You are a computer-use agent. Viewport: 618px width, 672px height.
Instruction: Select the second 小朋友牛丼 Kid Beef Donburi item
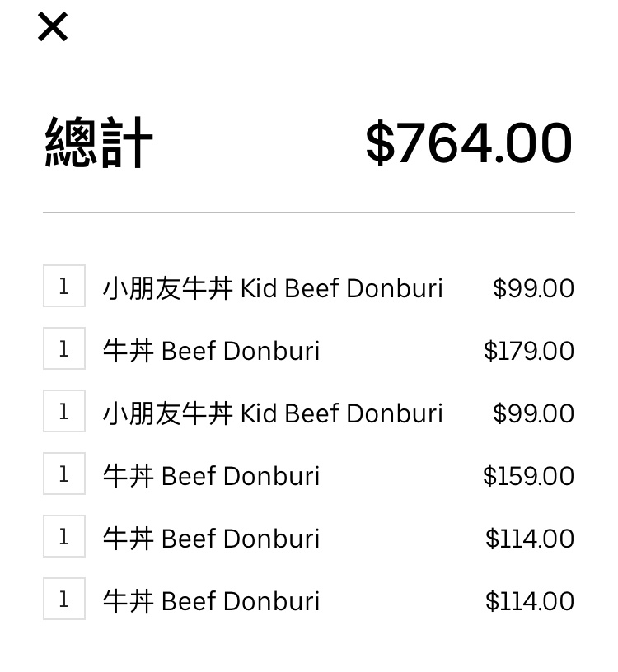273,413
